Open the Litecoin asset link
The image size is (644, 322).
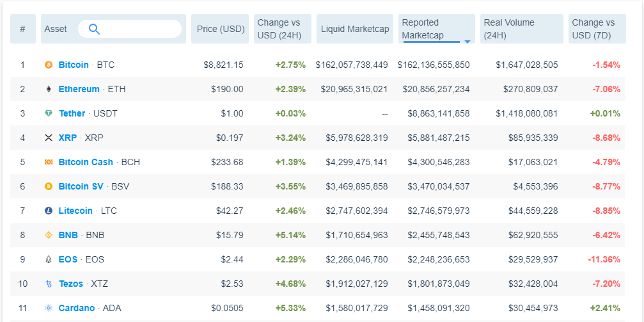coord(75,211)
